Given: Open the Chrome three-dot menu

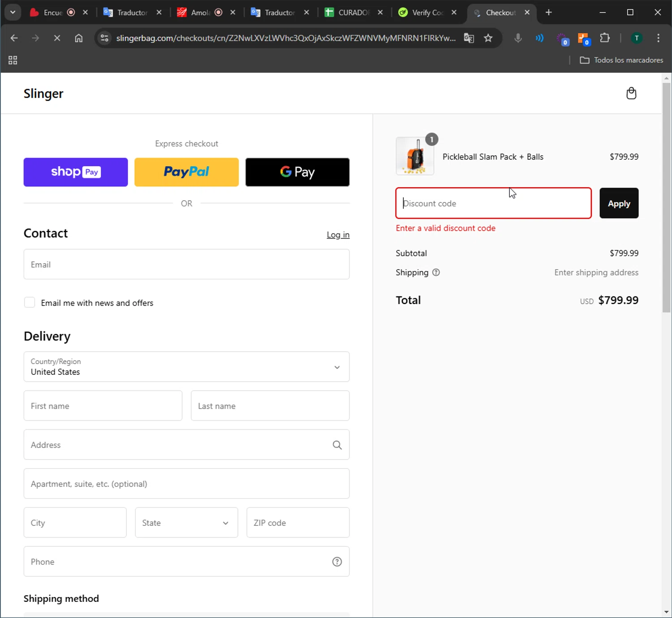Looking at the screenshot, I should point(658,38).
